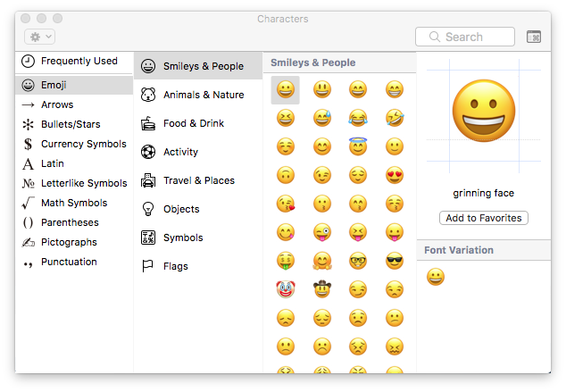Image resolution: width=566 pixels, height=392 pixels.
Task: Choose the clown face emoji
Action: click(286, 289)
